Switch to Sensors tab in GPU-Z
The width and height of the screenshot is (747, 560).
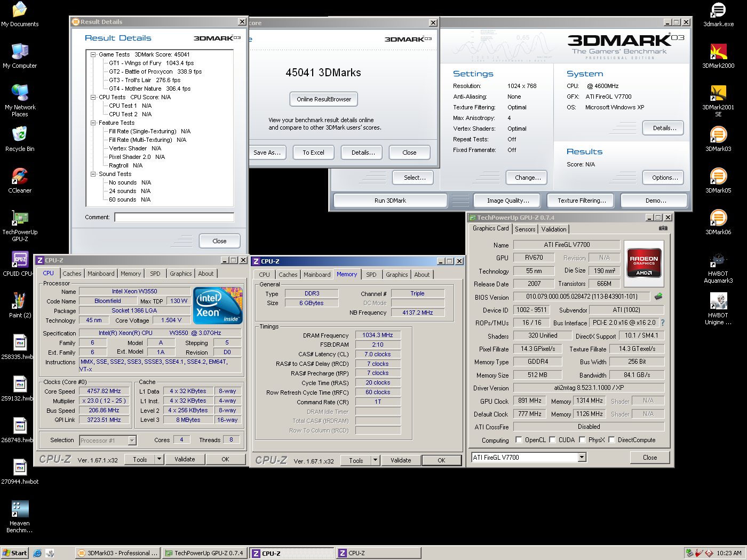525,229
